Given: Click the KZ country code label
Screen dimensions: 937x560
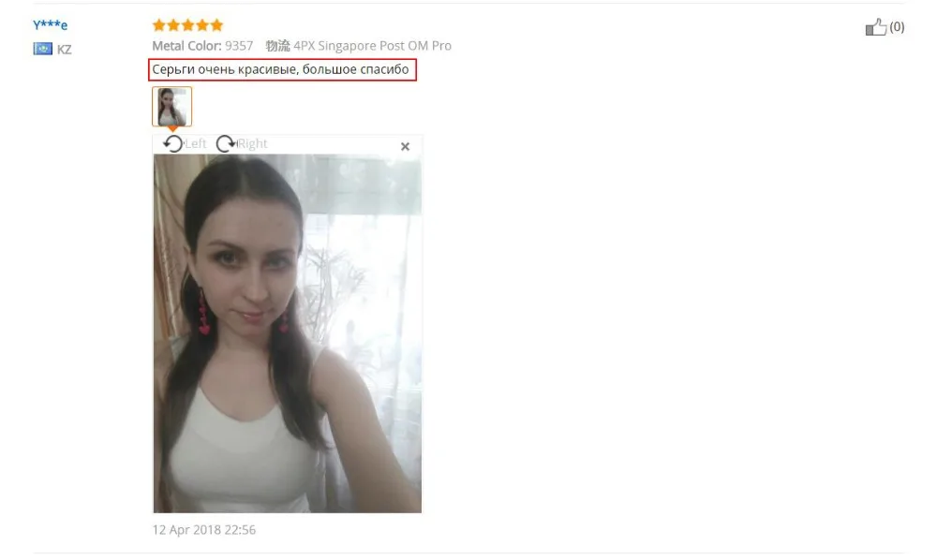Looking at the screenshot, I should point(64,50).
